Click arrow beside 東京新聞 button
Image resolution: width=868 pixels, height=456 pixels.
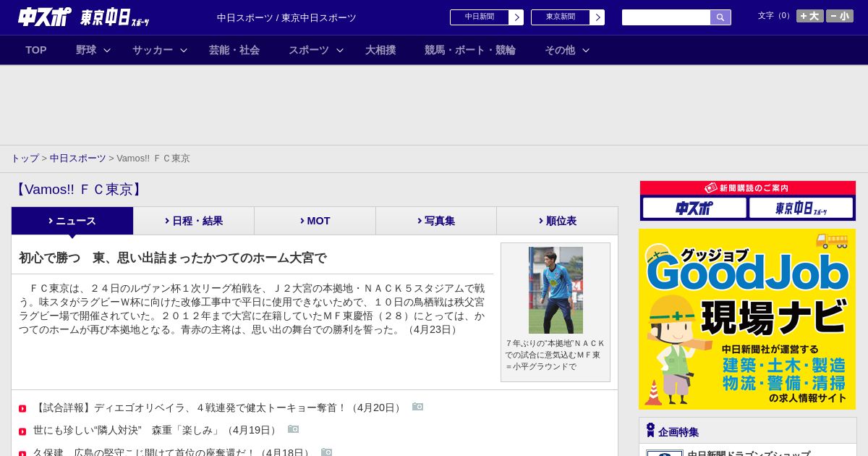597,17
